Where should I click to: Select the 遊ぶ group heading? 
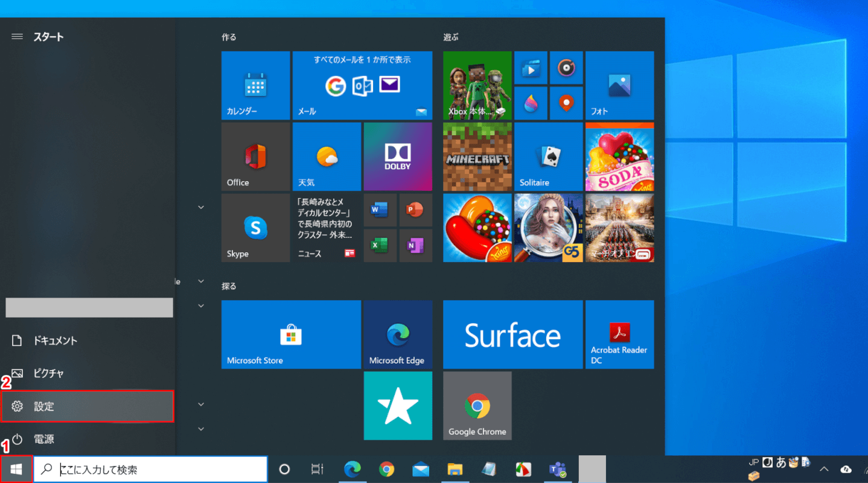coord(451,37)
